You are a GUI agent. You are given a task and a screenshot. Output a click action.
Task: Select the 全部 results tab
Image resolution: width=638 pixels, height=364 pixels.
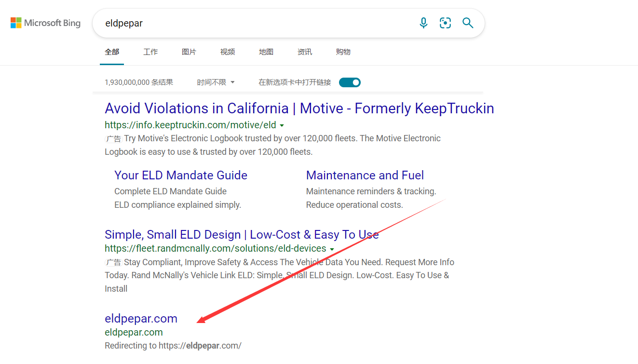pos(112,52)
